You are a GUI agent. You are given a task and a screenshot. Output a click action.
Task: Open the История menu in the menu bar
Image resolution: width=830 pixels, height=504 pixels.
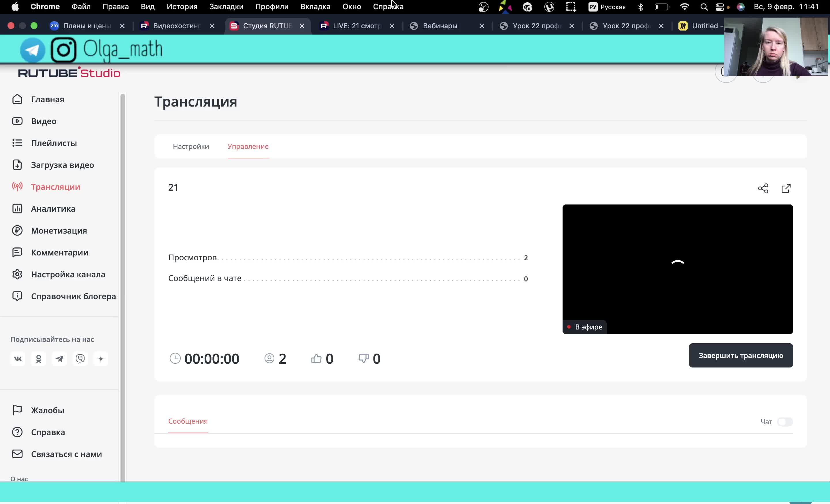point(182,7)
